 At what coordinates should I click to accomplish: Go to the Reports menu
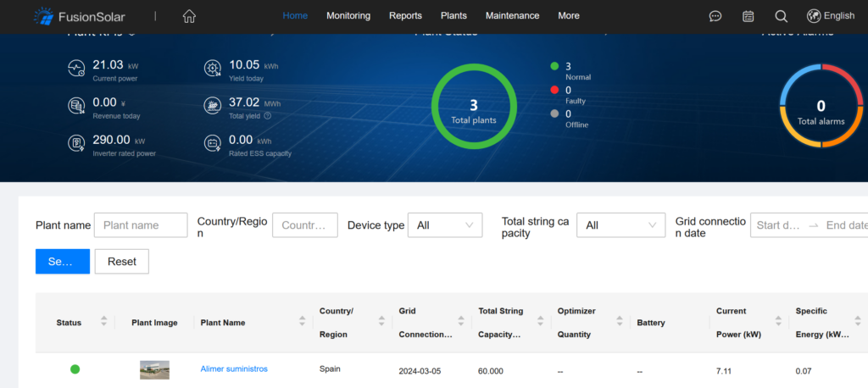point(405,15)
